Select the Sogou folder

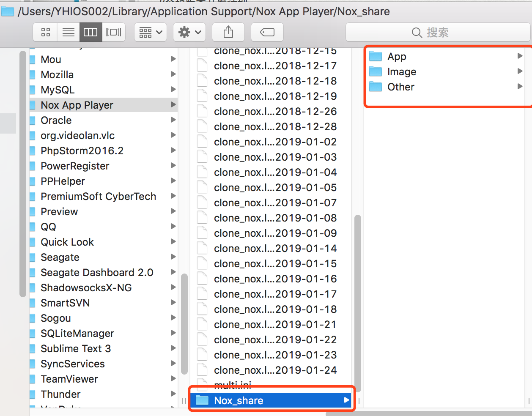[x=103, y=318]
